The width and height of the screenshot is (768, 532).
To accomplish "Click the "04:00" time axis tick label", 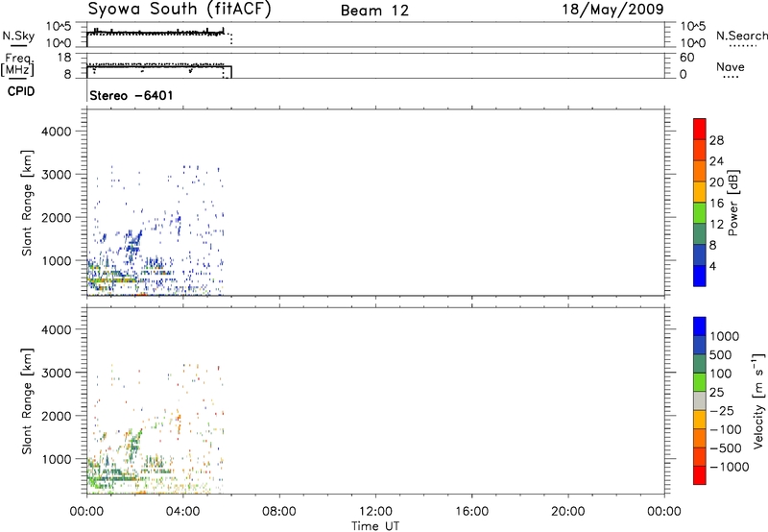I will 183,512.
